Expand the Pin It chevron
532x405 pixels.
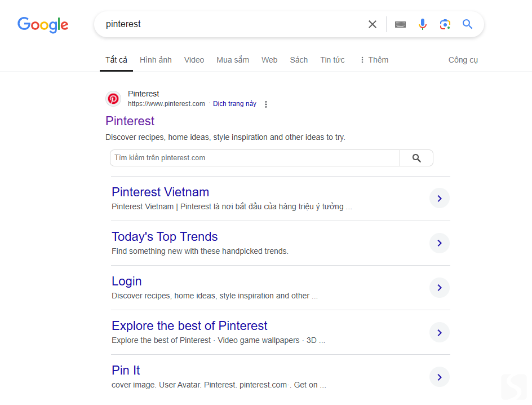[440, 377]
